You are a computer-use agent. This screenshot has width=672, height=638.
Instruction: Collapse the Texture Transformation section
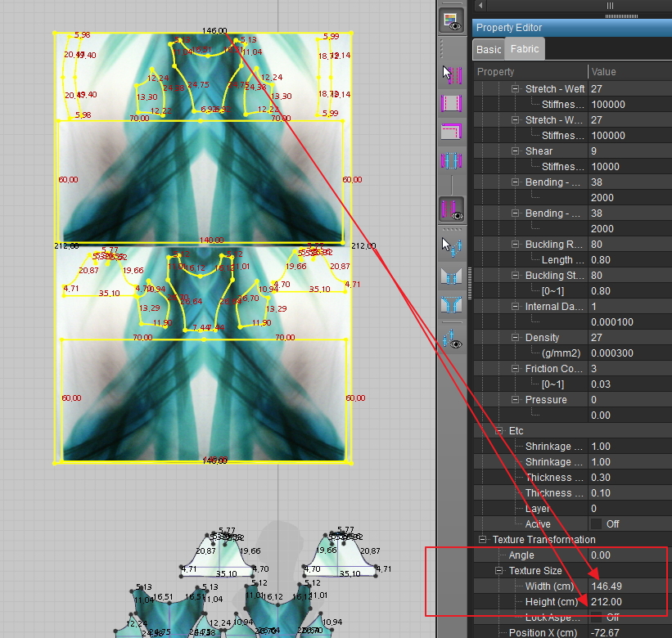[x=483, y=540]
